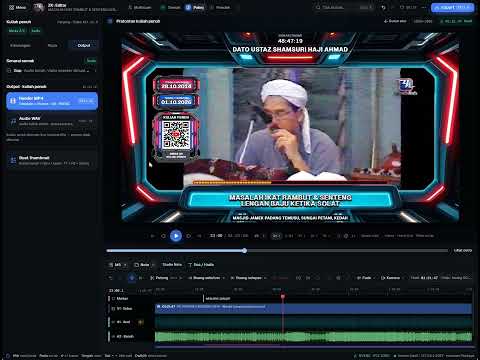Play the video preview
Viewport: 480px width, 360px height.
click(176, 236)
